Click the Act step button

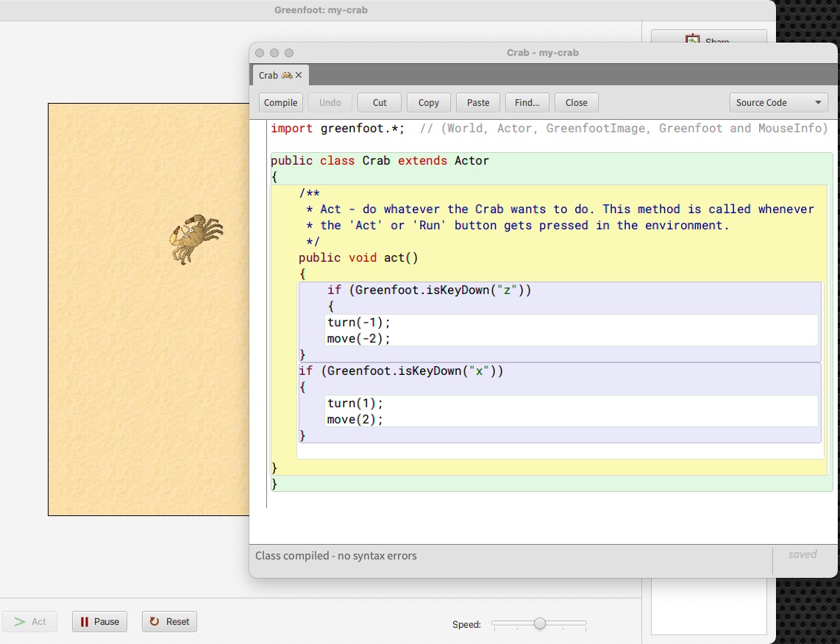[x=31, y=622]
